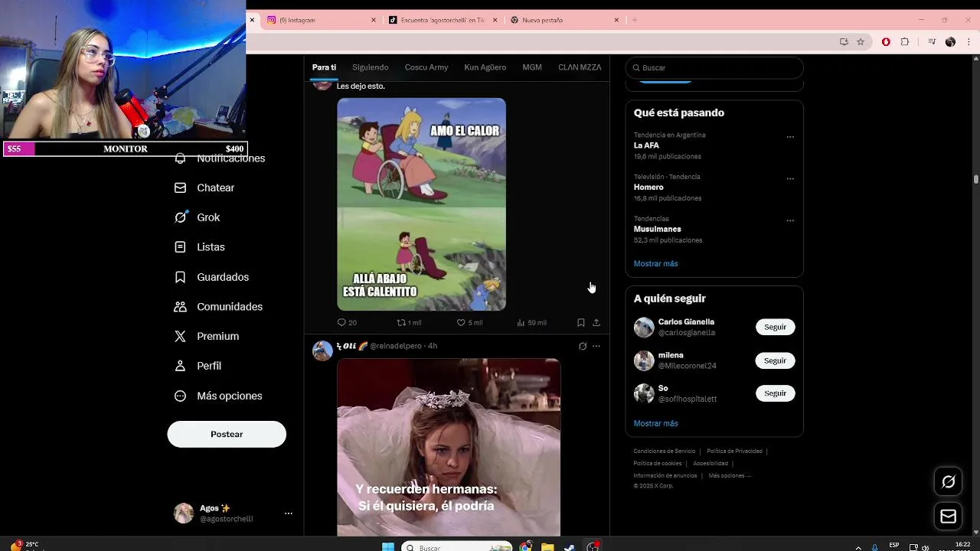Open Premium from the sidebar
980x551 pixels.
206,336
